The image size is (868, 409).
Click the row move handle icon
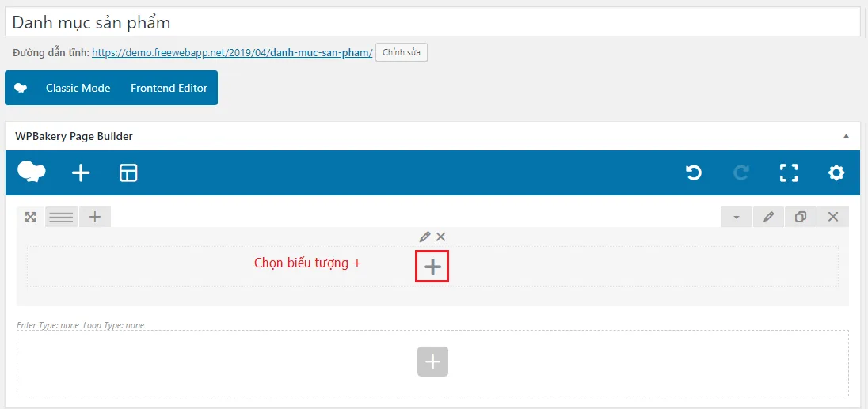(30, 218)
